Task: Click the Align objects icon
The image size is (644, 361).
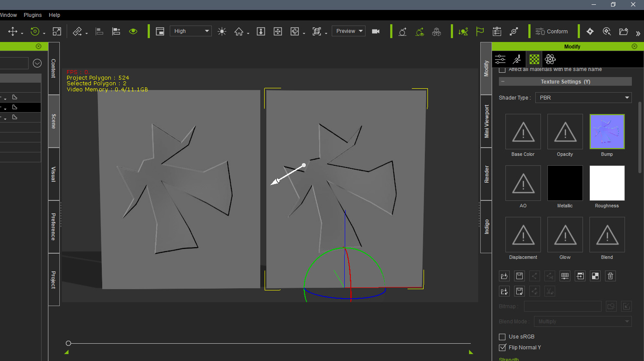Action: tap(99, 31)
